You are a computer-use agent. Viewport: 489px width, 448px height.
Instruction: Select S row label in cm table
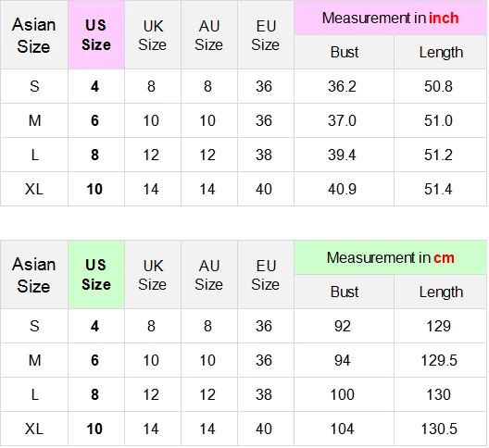[34, 326]
